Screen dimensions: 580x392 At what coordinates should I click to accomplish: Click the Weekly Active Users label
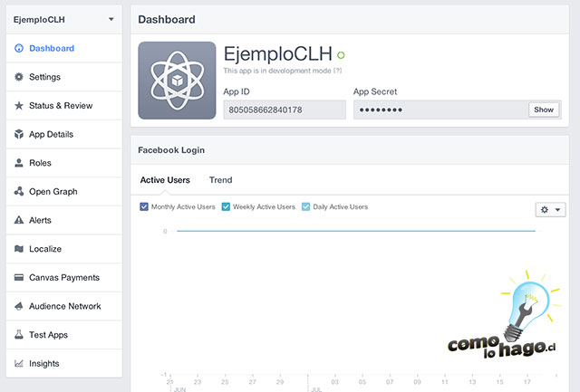click(x=264, y=207)
